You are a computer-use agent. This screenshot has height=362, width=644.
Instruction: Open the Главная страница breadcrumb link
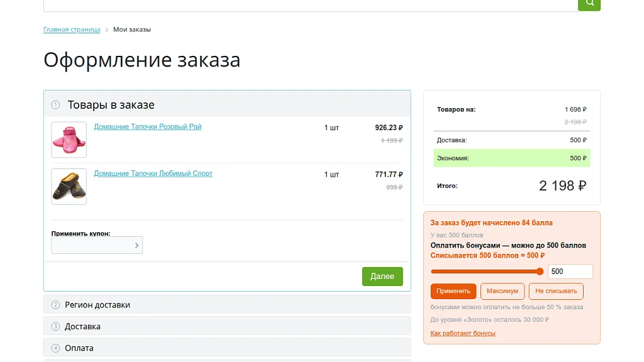72,30
